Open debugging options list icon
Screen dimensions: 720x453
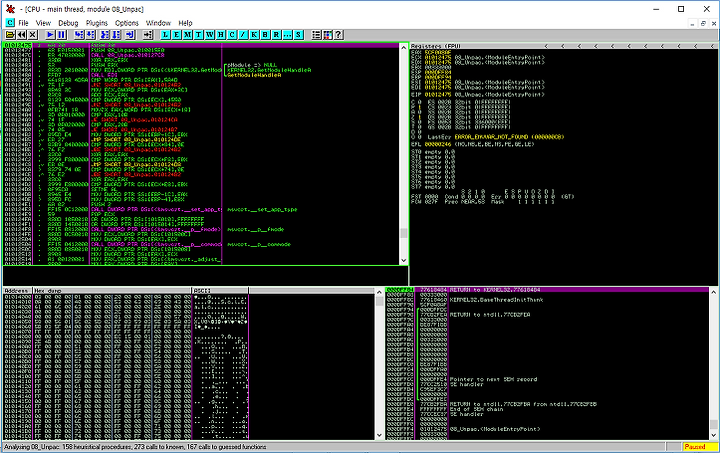click(x=316, y=35)
